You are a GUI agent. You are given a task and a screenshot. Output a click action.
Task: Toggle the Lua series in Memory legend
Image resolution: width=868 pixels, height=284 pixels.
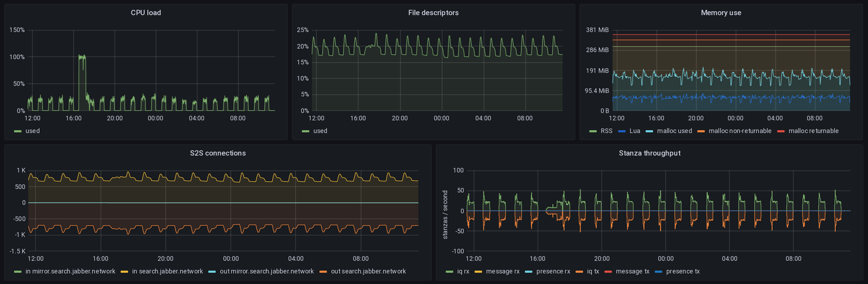(x=635, y=131)
